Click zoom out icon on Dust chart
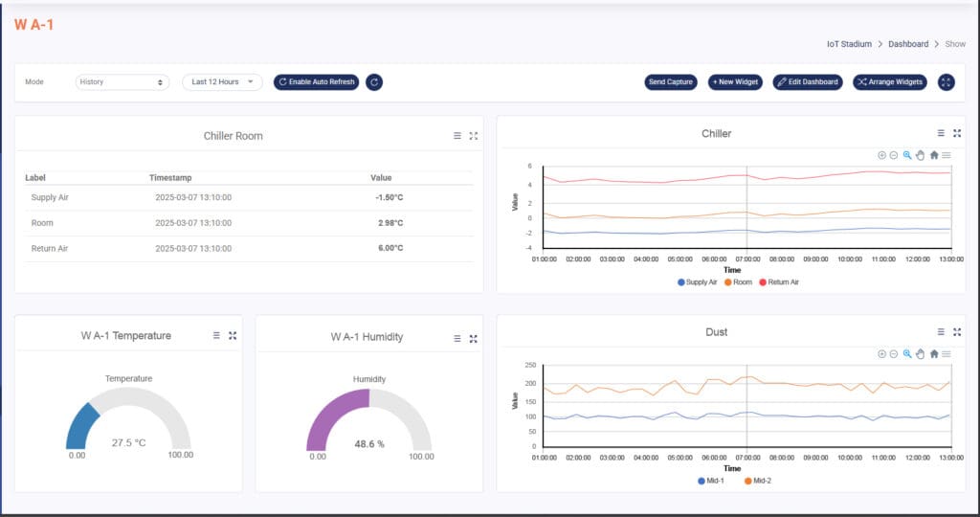 894,354
